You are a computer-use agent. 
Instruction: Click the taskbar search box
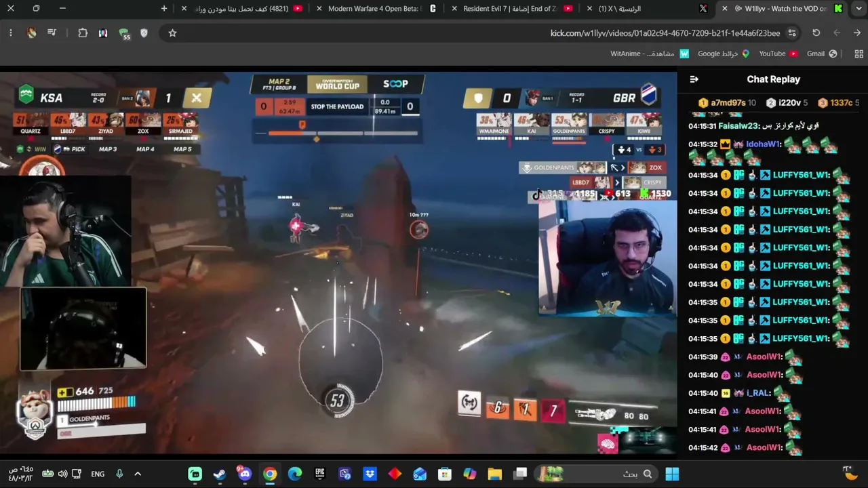(x=597, y=474)
